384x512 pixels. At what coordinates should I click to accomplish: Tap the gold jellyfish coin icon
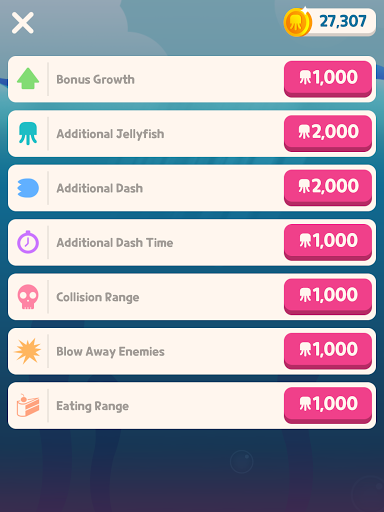point(297,22)
